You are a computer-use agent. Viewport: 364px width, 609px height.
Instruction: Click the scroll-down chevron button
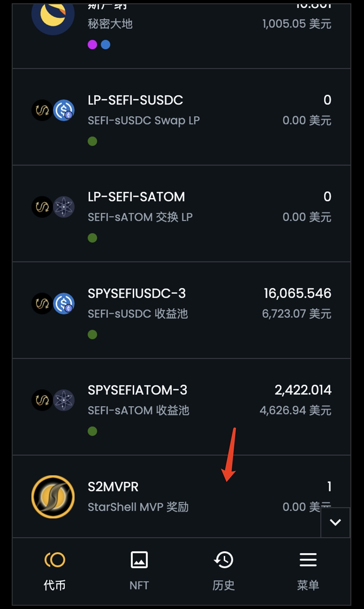[335, 522]
